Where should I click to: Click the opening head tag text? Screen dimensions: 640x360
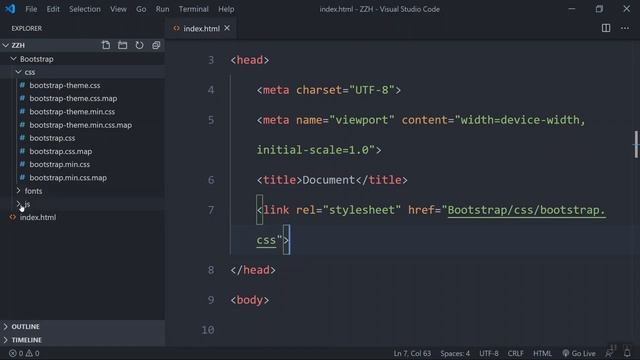point(250,60)
